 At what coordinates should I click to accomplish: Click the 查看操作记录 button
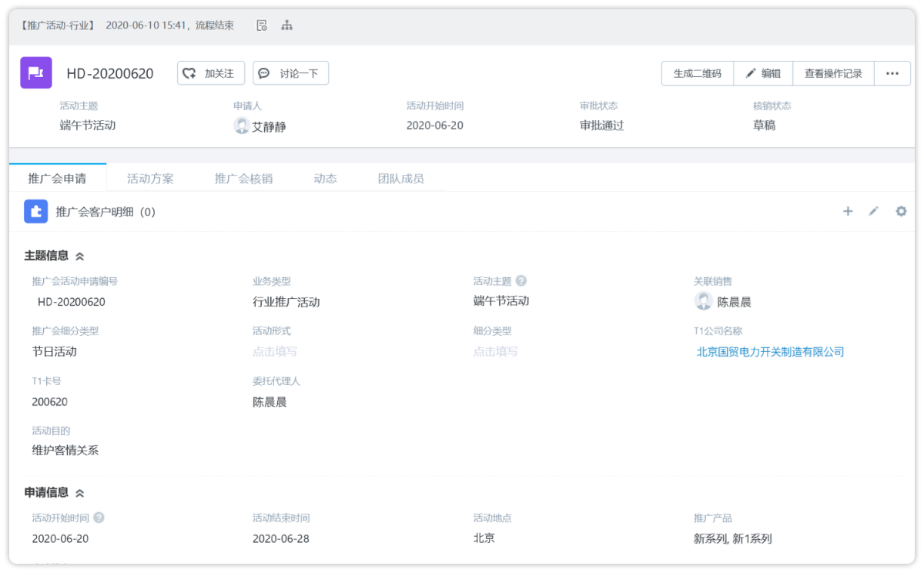833,74
